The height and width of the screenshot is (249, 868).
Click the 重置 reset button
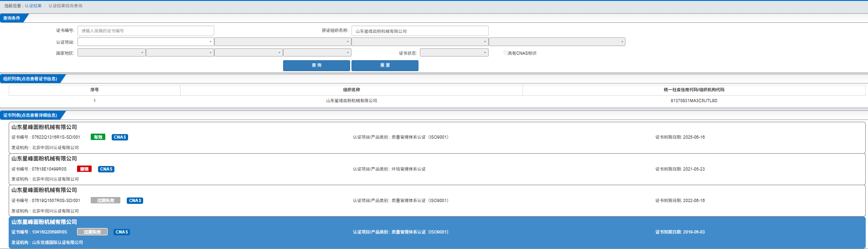[385, 65]
